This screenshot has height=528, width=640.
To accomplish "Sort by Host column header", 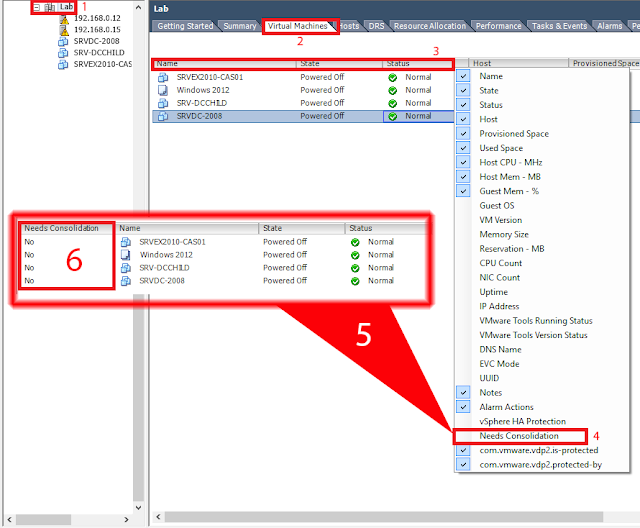I will (x=518, y=63).
